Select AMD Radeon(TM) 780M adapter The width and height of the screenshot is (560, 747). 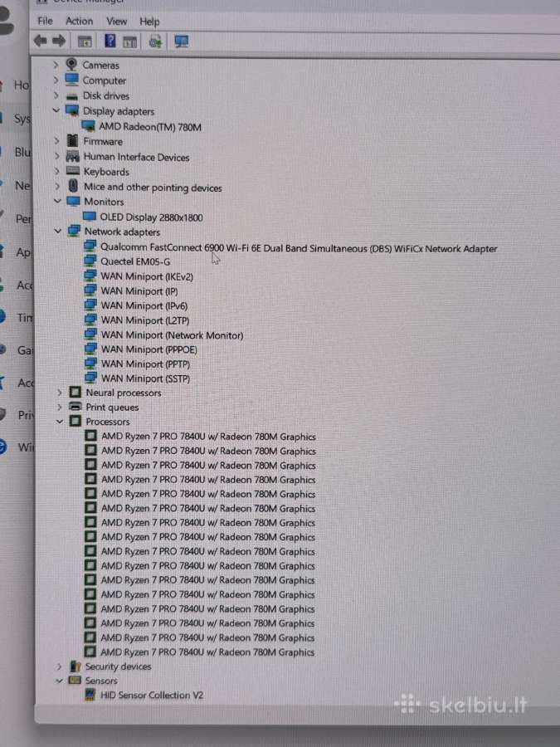point(150,127)
